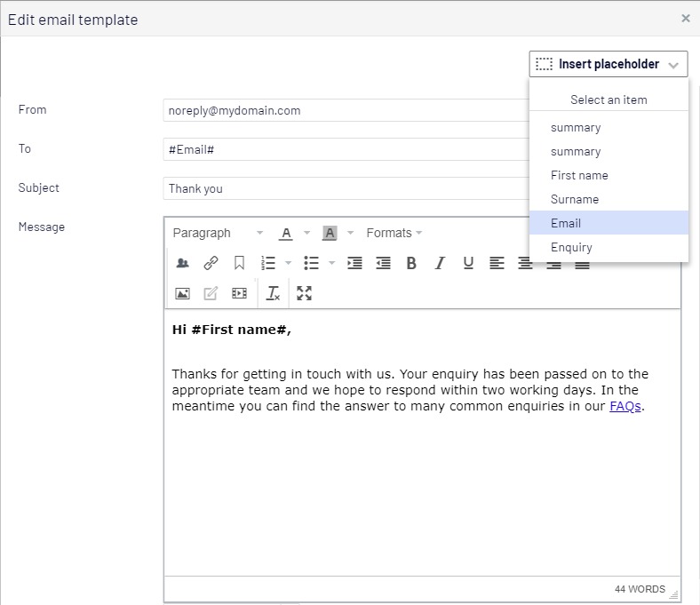Toggle fullscreen editor mode

305,293
